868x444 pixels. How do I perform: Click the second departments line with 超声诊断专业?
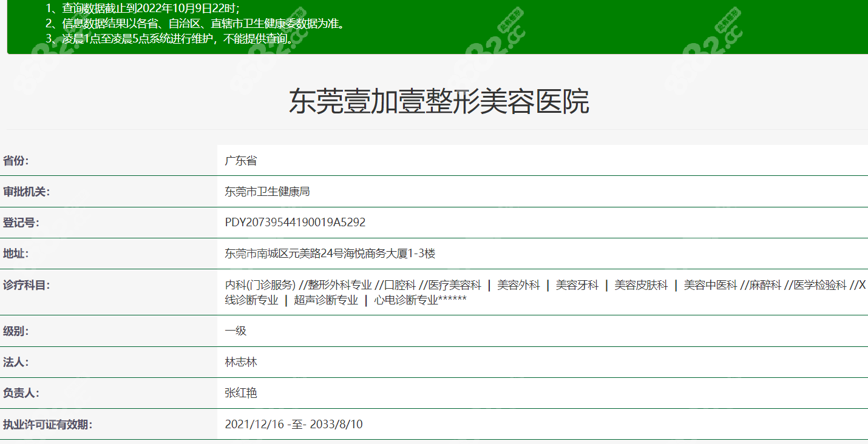tap(345, 300)
